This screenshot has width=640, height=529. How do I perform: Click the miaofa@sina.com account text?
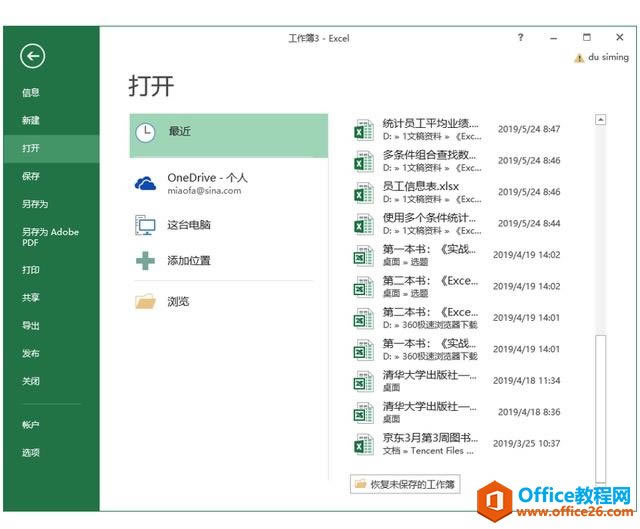(x=204, y=191)
